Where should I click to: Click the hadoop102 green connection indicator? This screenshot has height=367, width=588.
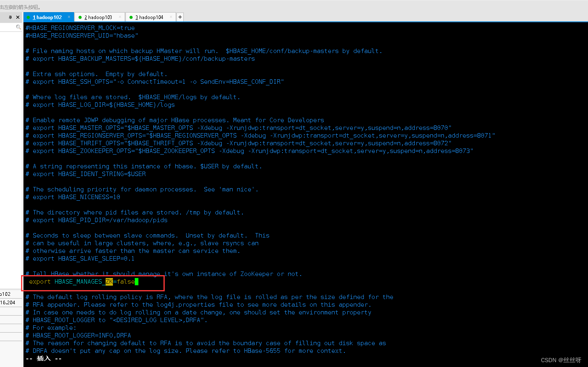29,17
